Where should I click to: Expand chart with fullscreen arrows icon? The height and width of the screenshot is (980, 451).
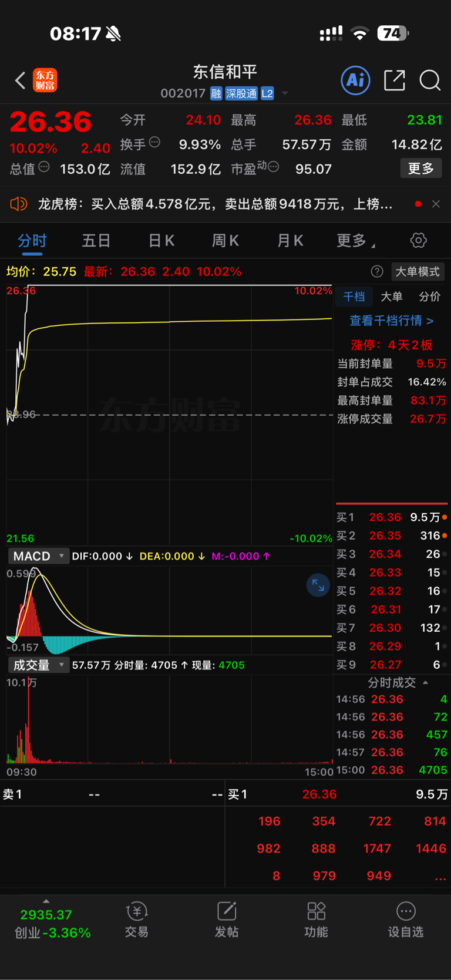(x=318, y=585)
